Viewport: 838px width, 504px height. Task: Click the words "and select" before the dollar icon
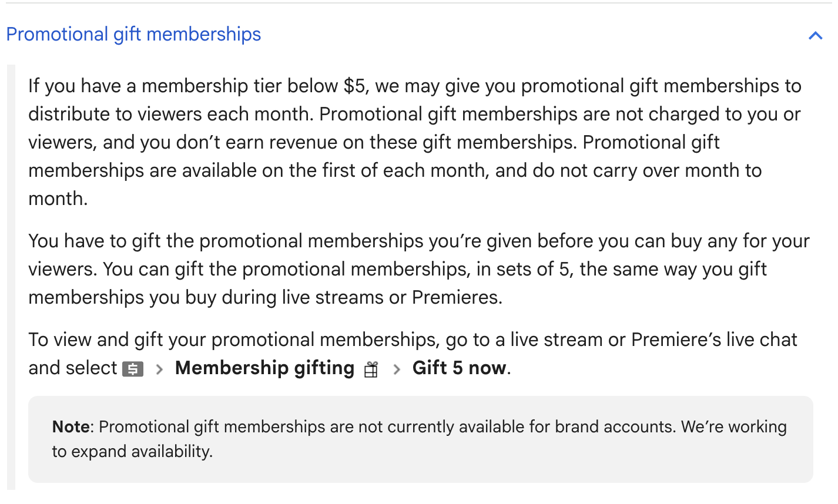tap(73, 368)
